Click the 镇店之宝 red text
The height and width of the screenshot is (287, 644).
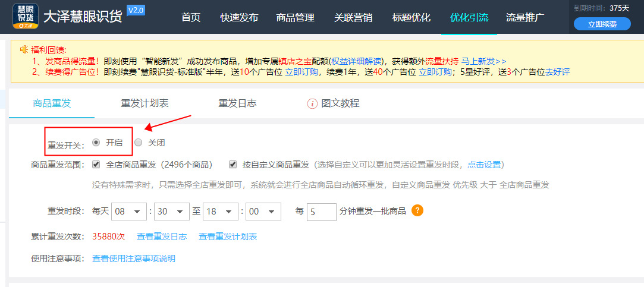296,61
